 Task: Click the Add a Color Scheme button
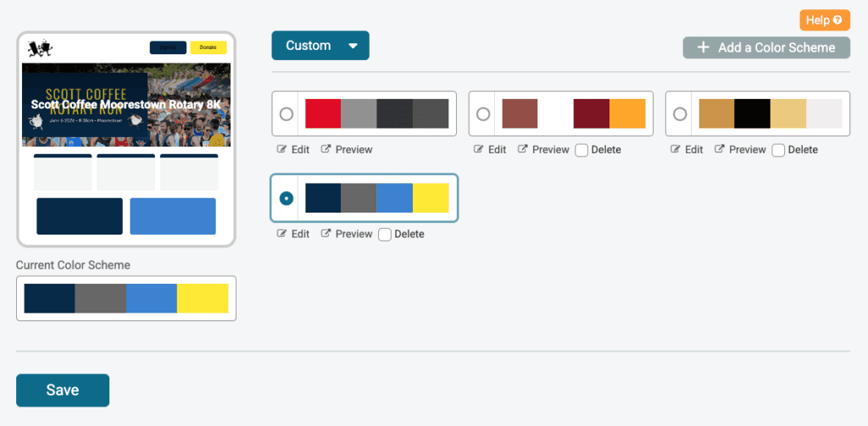click(x=766, y=47)
